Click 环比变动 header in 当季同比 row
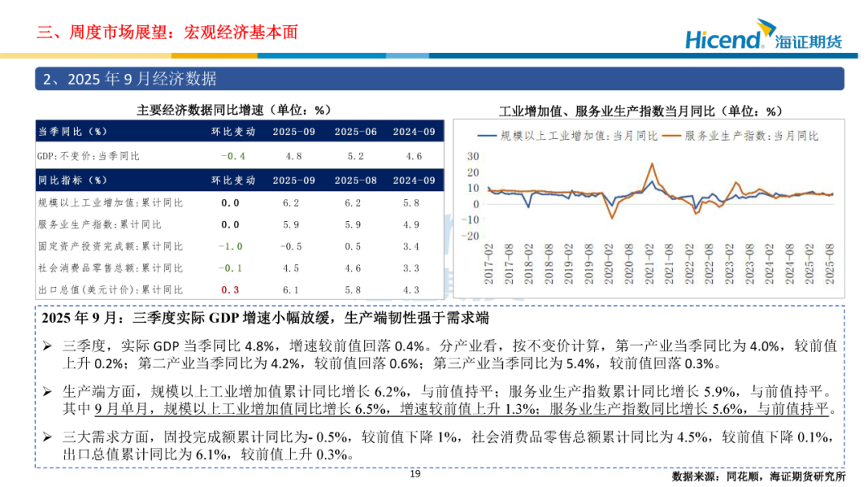The width and height of the screenshot is (868, 487). [x=233, y=132]
